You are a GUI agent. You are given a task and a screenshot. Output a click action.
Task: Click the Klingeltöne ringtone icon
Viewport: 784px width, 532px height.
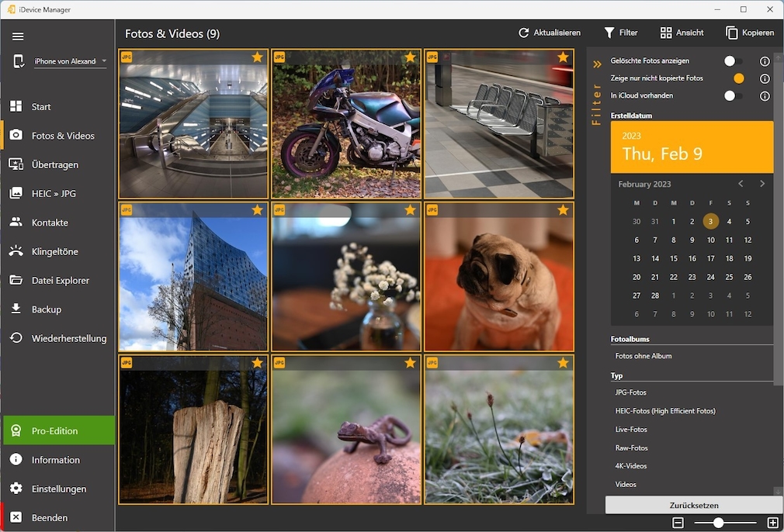click(x=16, y=250)
